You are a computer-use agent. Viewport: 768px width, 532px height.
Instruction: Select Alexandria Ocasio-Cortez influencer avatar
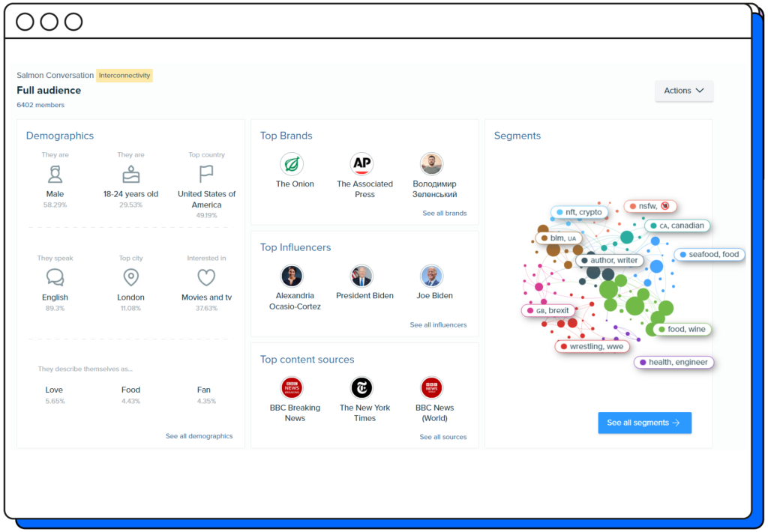(292, 276)
